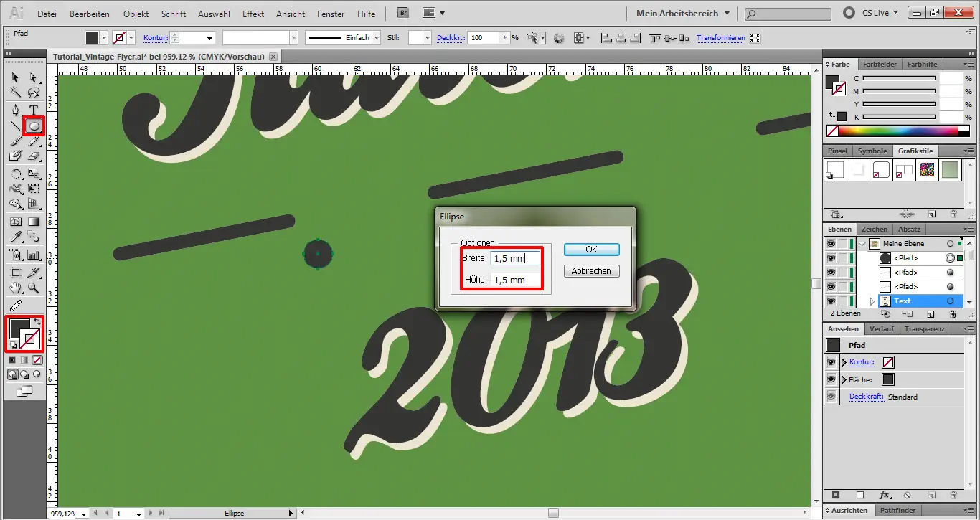Hide the Meine Ebene layer
Viewport: 980px width, 520px height.
(831, 244)
